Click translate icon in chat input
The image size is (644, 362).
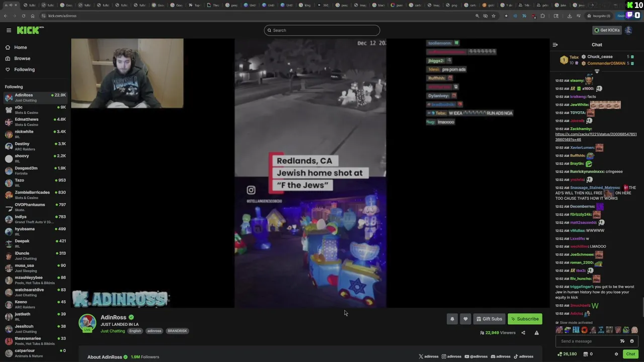coord(622,341)
